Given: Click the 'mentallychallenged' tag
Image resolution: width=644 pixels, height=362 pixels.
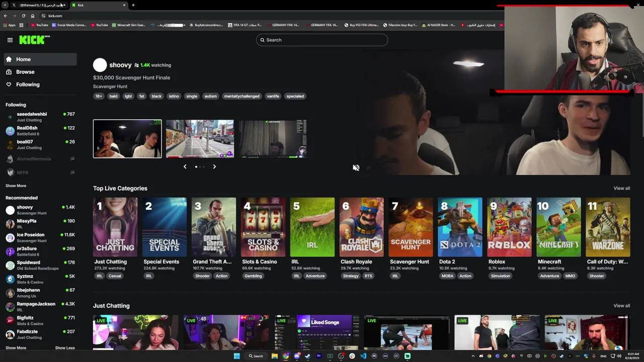Looking at the screenshot, I should (x=242, y=96).
